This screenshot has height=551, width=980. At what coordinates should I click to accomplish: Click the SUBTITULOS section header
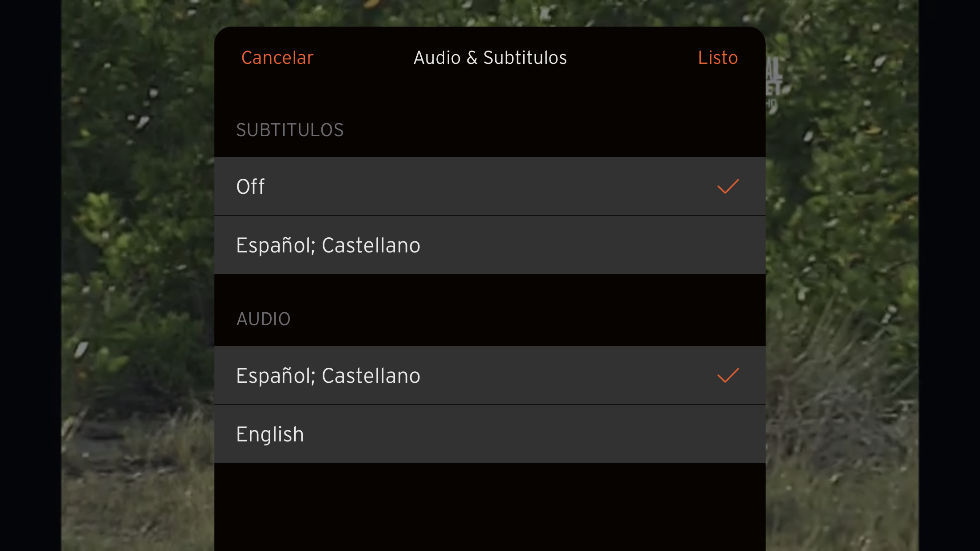(x=290, y=130)
